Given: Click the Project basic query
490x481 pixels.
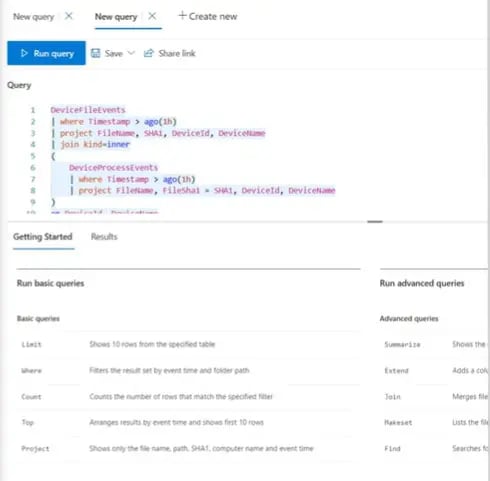Looking at the screenshot, I should pyautogui.click(x=35, y=449).
